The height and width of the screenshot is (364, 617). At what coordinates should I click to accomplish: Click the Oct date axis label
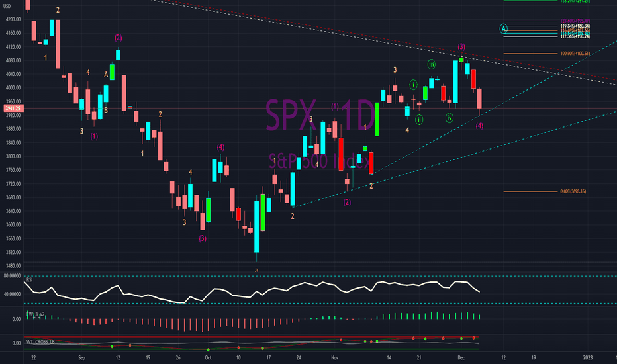208,357
